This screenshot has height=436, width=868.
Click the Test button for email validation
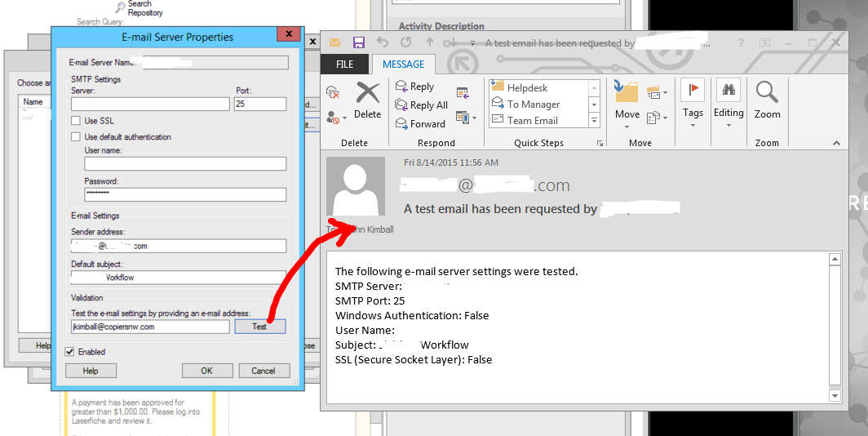(259, 327)
